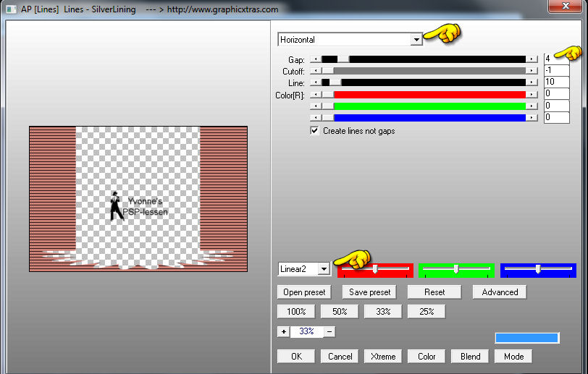Click the Cutoff slider right arrow

tap(532, 71)
